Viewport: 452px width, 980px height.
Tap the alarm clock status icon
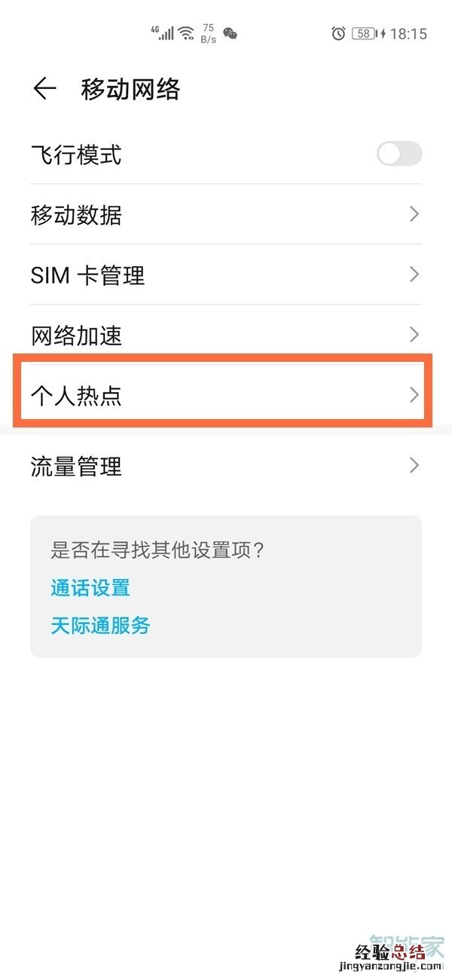[x=338, y=34]
